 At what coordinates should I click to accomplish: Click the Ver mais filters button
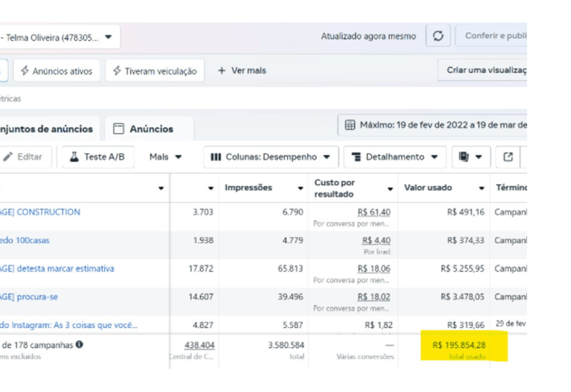coord(242,71)
